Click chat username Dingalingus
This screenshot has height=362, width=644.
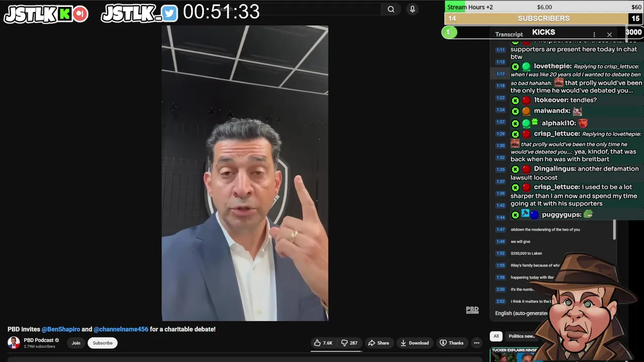[555, 169]
